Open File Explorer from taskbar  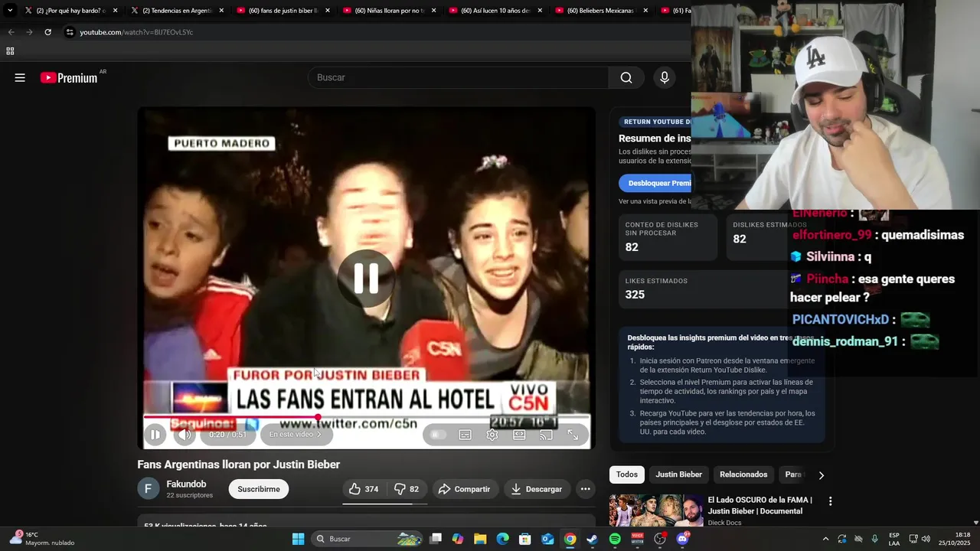[x=480, y=539]
